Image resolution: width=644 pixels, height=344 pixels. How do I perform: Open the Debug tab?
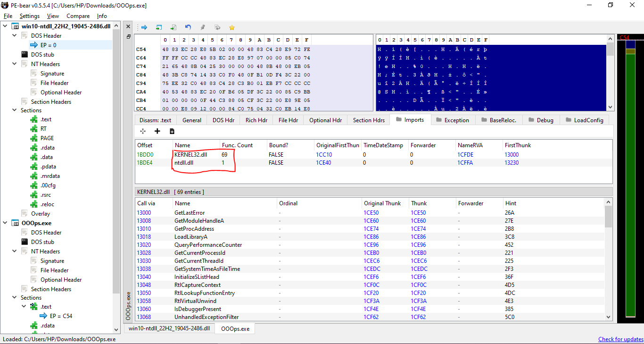pyautogui.click(x=541, y=120)
